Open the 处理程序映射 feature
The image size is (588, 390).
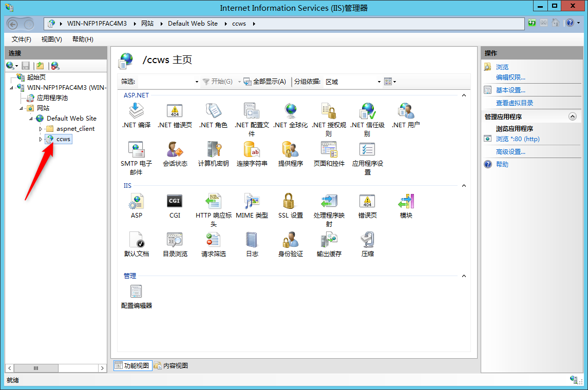coord(329,210)
